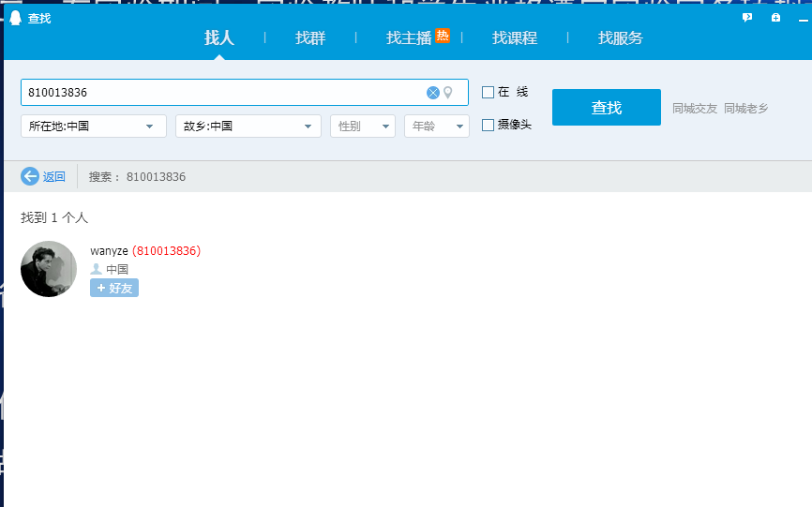Click the search input field with 810013836
The width and height of the screenshot is (812, 507).
pyautogui.click(x=245, y=93)
